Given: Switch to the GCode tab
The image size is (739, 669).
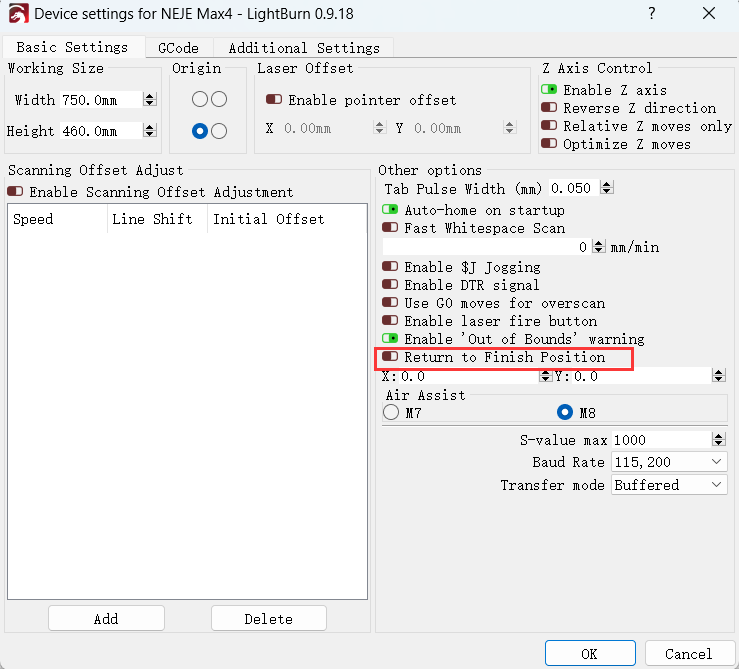Looking at the screenshot, I should click(x=178, y=48).
